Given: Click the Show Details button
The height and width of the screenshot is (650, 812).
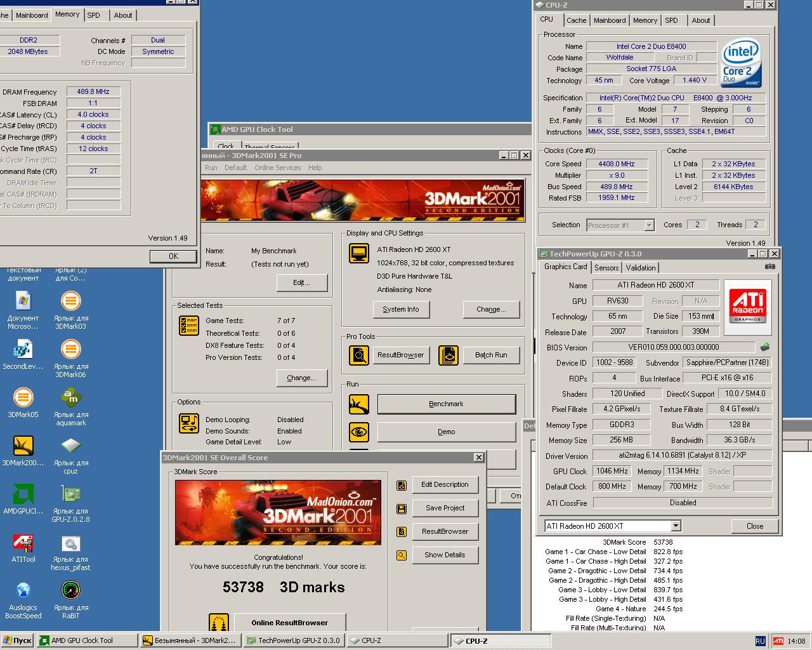Looking at the screenshot, I should click(x=445, y=555).
